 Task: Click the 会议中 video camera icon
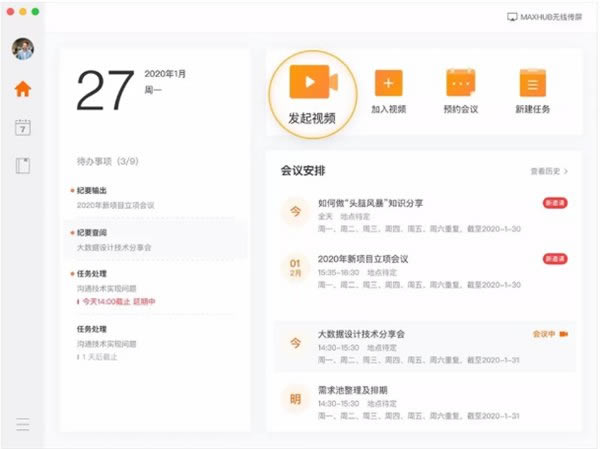(x=564, y=334)
